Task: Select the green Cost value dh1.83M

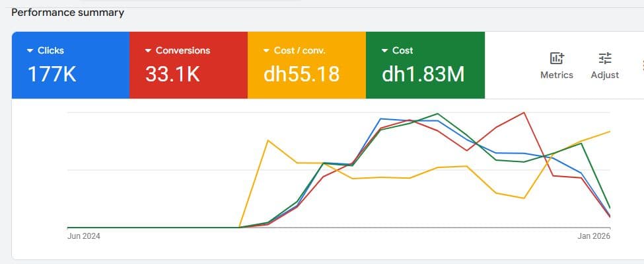Action: pos(423,74)
